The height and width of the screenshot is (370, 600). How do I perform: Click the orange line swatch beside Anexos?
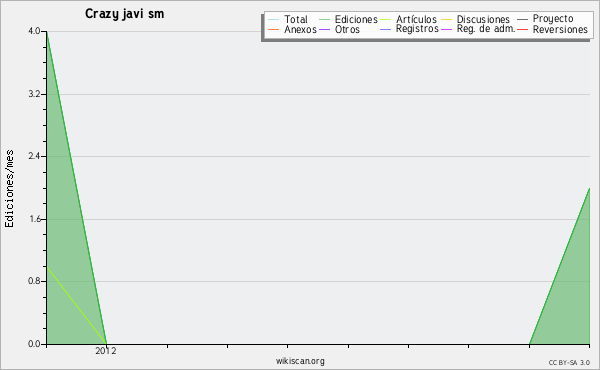[273, 29]
